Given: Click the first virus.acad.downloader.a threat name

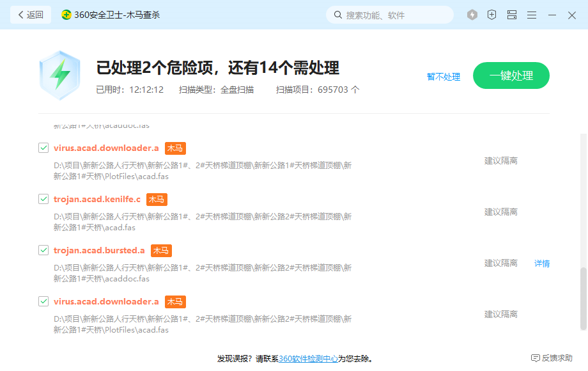Looking at the screenshot, I should (x=106, y=148).
